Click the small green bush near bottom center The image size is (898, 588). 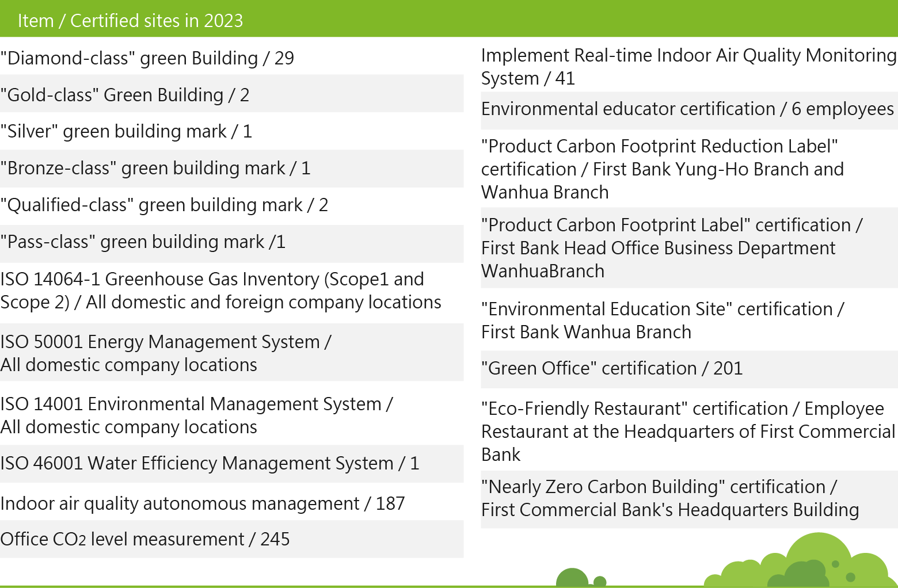[x=573, y=577]
